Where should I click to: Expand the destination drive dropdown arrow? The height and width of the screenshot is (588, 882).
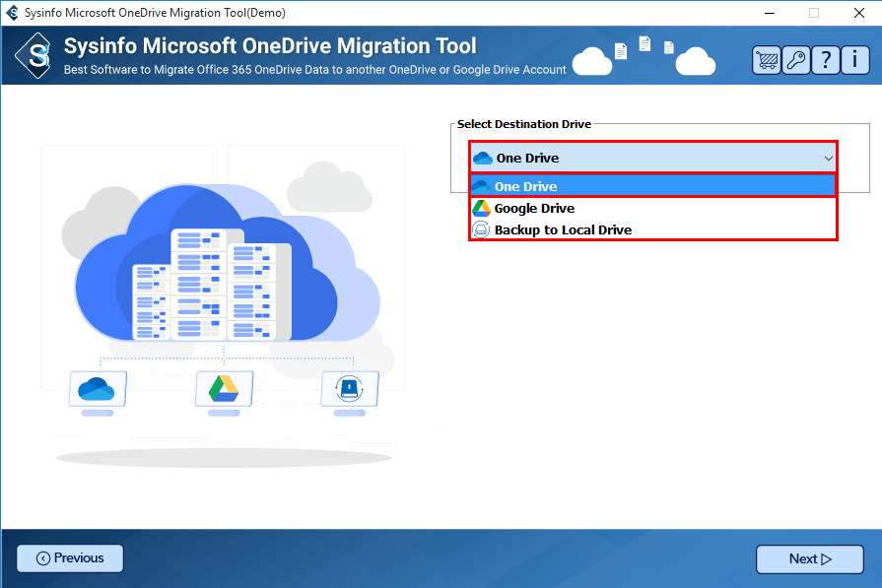click(828, 158)
